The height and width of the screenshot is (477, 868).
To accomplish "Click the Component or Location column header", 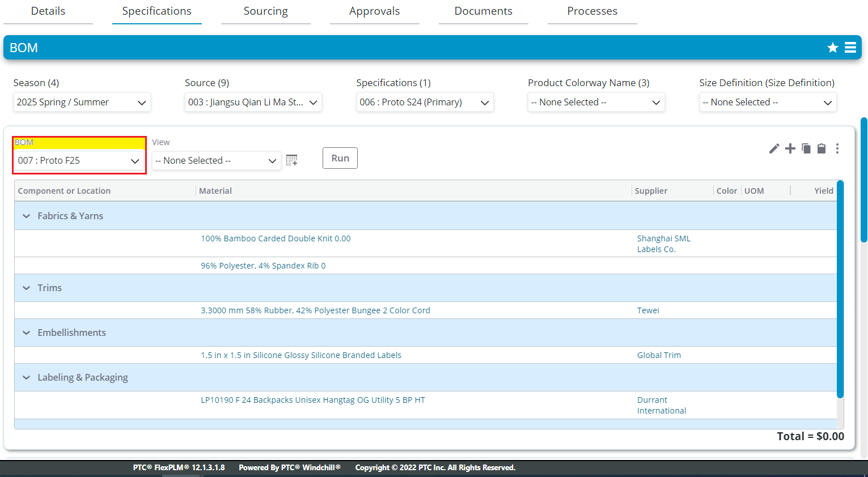I will (64, 191).
